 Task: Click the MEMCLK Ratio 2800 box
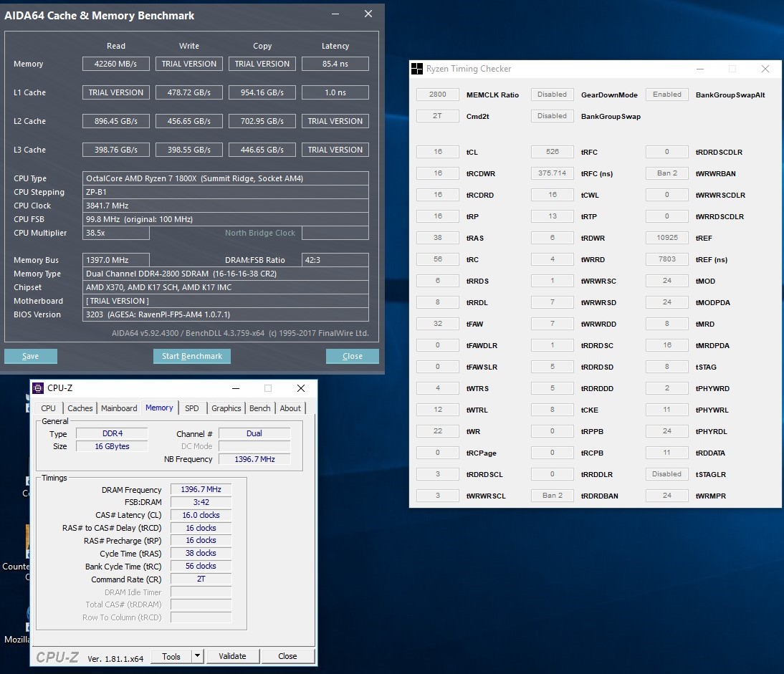point(437,95)
